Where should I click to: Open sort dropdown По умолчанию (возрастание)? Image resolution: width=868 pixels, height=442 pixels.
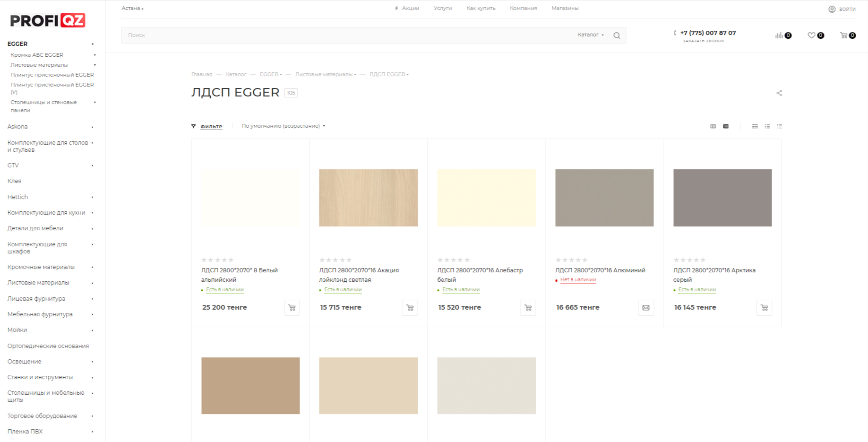pos(283,126)
